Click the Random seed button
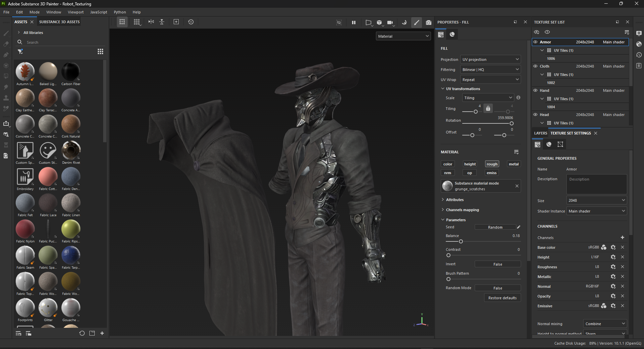Screen dimensions: 644x349 (495, 227)
